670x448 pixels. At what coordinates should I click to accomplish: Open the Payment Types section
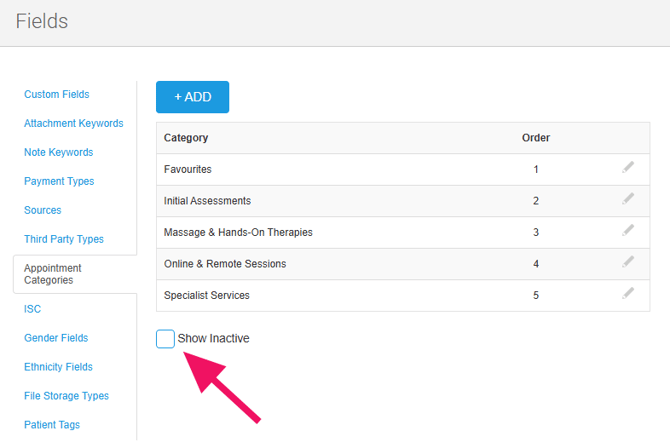click(59, 181)
